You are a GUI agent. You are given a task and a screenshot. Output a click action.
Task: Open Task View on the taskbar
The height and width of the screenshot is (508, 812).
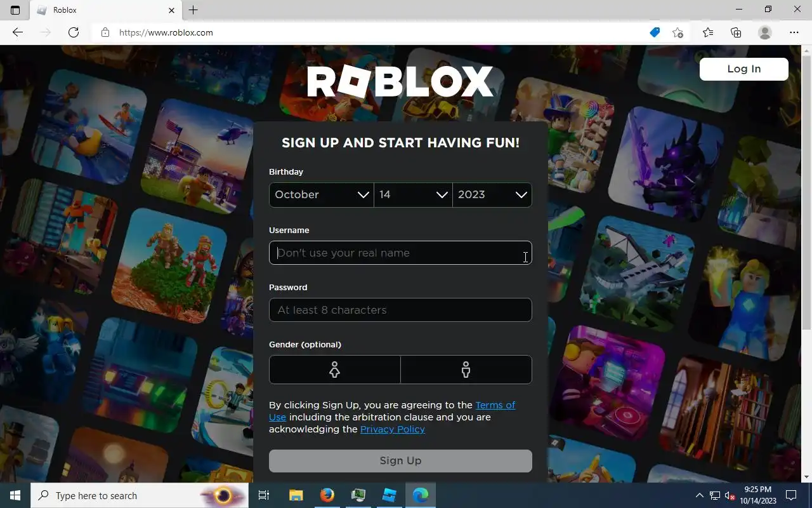264,495
